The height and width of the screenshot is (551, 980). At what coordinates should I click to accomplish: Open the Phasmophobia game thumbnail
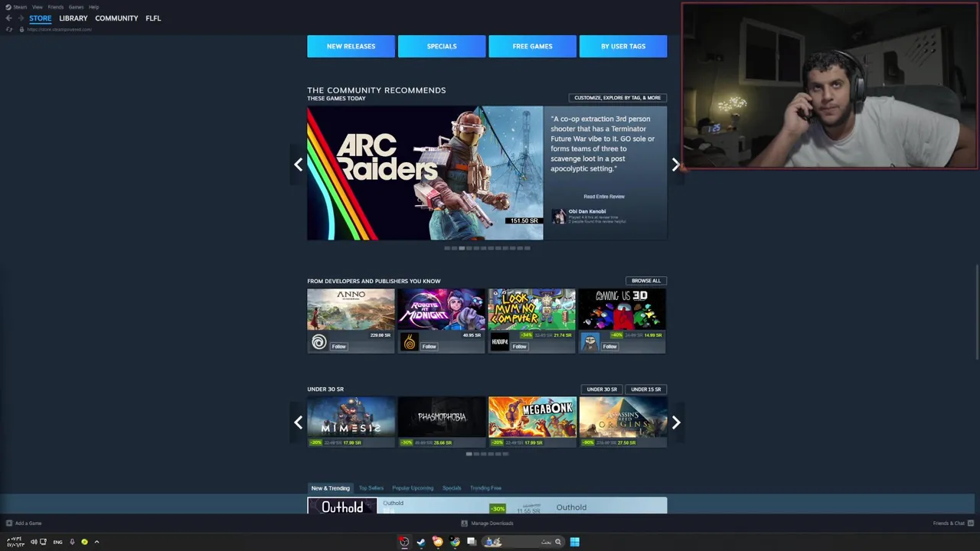441,417
